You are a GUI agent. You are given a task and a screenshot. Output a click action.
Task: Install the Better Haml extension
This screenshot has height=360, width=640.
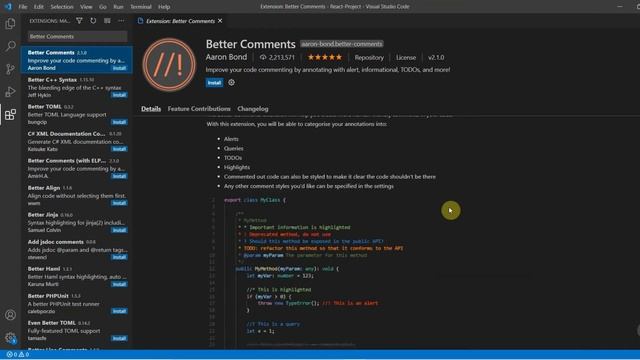(x=119, y=284)
